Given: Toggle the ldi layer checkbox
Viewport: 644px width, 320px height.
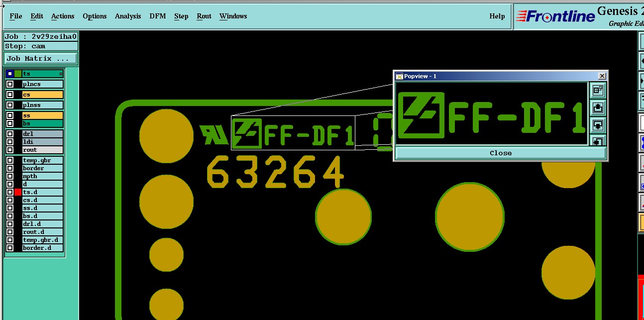Looking at the screenshot, I should [x=10, y=142].
